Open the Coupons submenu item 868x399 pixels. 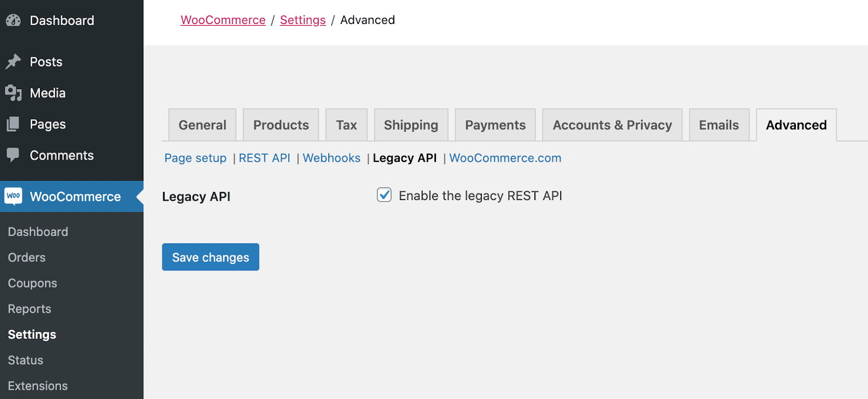click(x=32, y=283)
